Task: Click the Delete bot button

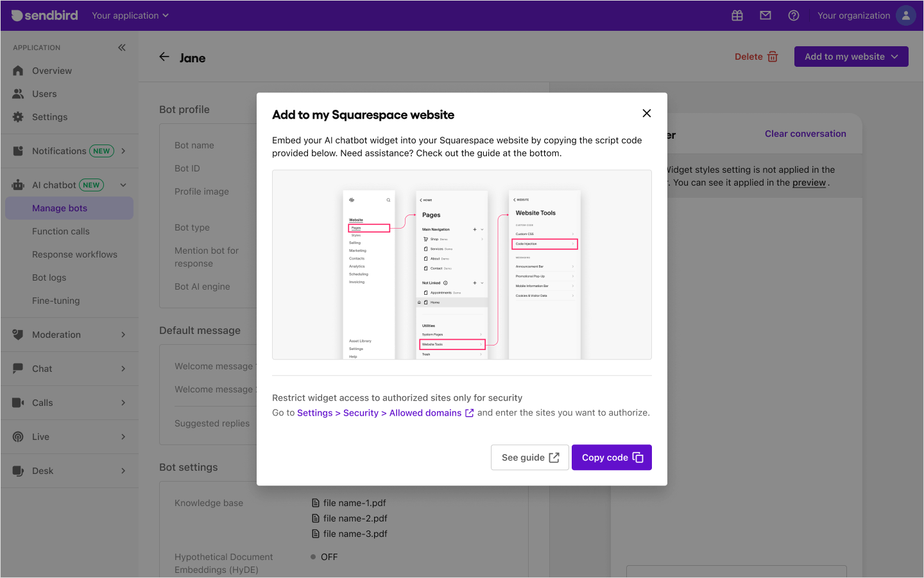Action: tap(757, 57)
